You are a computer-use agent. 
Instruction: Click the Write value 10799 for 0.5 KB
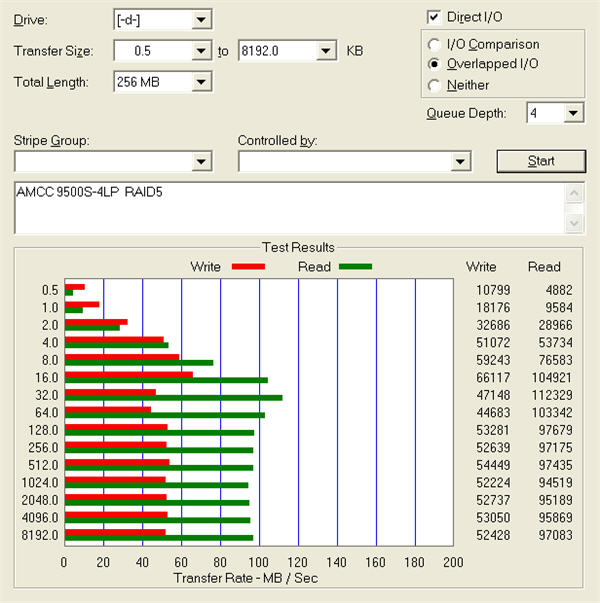pyautogui.click(x=493, y=290)
